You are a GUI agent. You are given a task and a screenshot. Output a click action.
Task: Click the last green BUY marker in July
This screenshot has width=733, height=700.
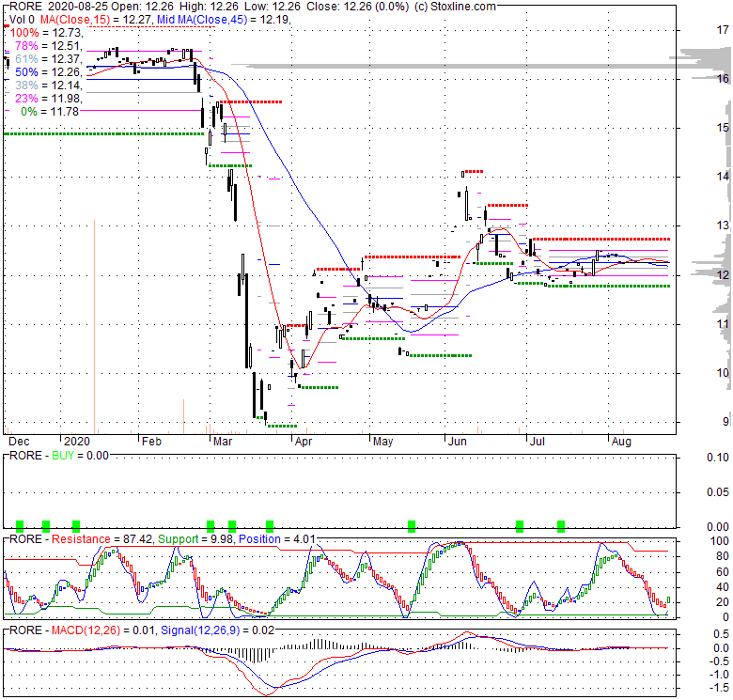click(561, 526)
